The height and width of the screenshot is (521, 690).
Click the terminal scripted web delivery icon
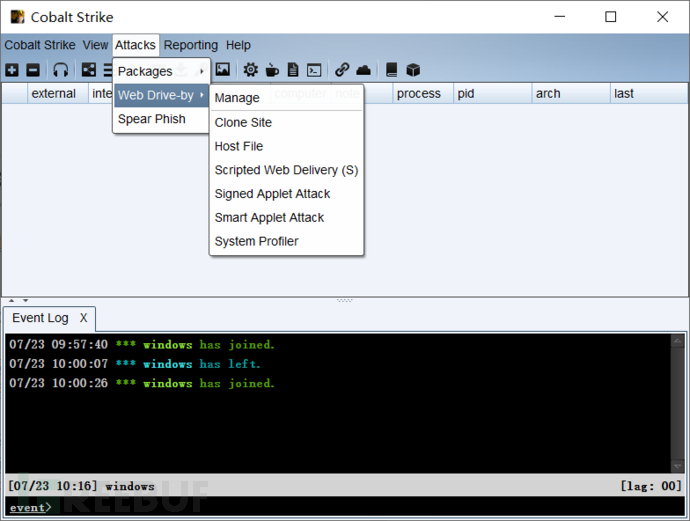[314, 70]
